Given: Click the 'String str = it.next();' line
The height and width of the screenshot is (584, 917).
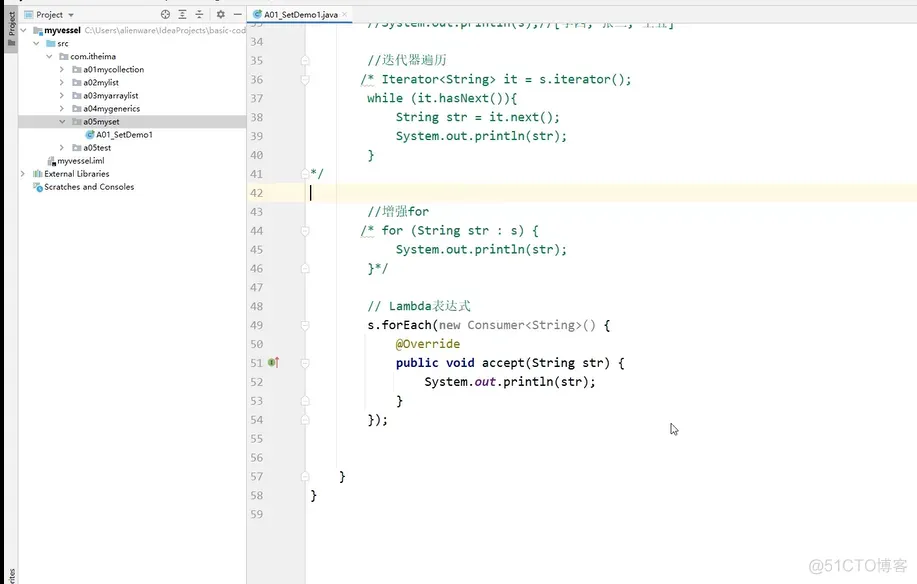Looking at the screenshot, I should coord(477,117).
